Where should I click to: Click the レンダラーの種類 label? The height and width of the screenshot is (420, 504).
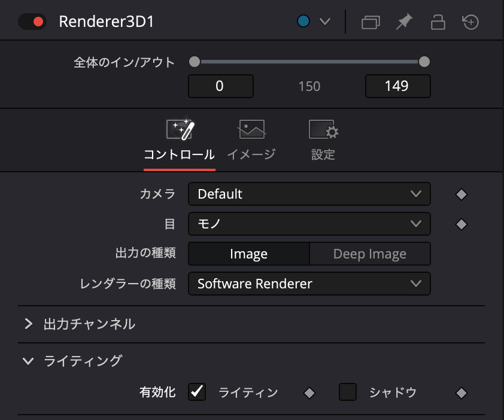click(127, 284)
